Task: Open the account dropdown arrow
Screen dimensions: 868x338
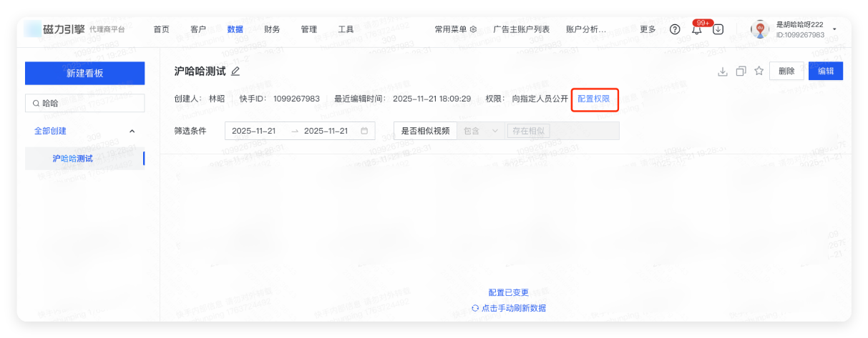Action: point(834,29)
